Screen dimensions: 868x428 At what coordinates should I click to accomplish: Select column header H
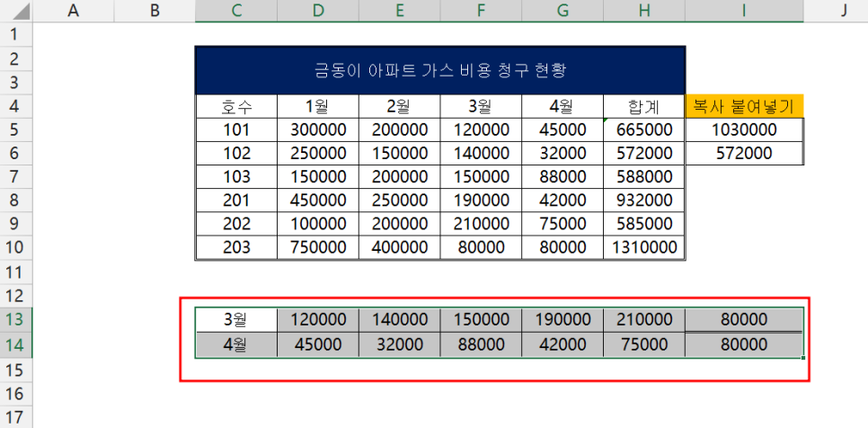pyautogui.click(x=644, y=11)
